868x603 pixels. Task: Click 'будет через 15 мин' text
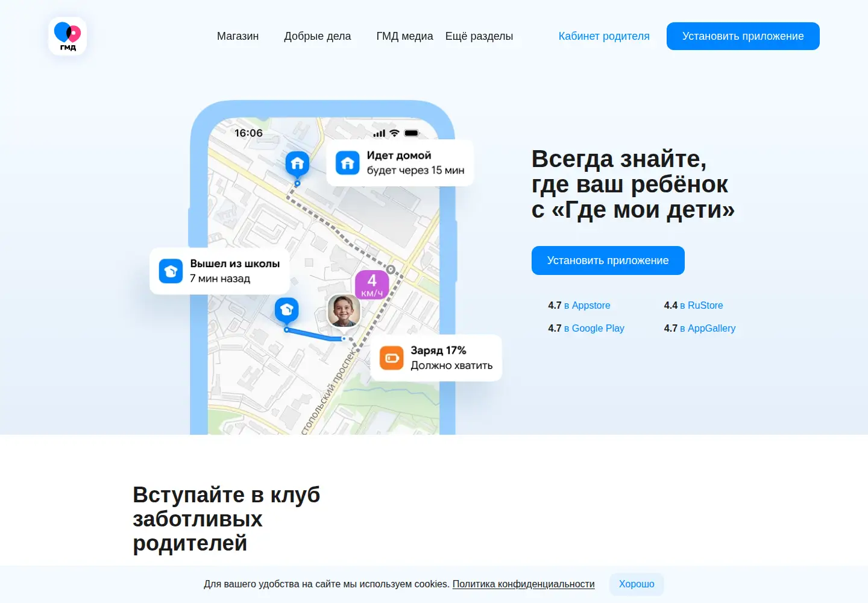416,171
